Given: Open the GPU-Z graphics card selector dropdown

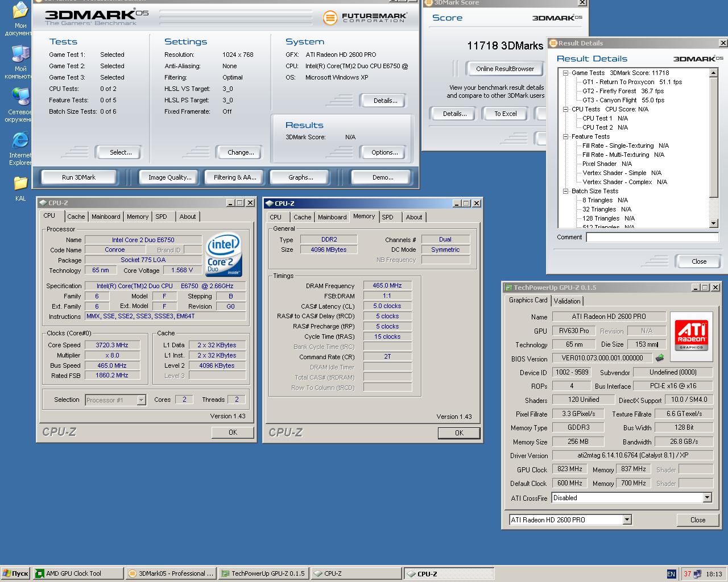Looking at the screenshot, I should click(x=627, y=519).
